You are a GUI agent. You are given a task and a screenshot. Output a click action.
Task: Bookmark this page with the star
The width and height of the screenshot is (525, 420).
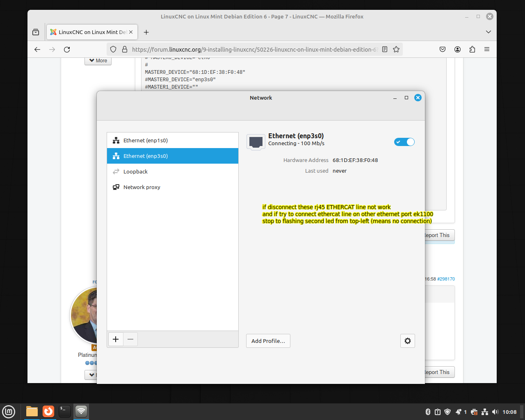pos(396,49)
